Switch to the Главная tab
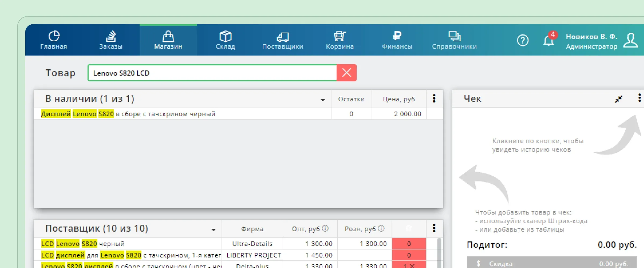The height and width of the screenshot is (268, 644). point(53,40)
